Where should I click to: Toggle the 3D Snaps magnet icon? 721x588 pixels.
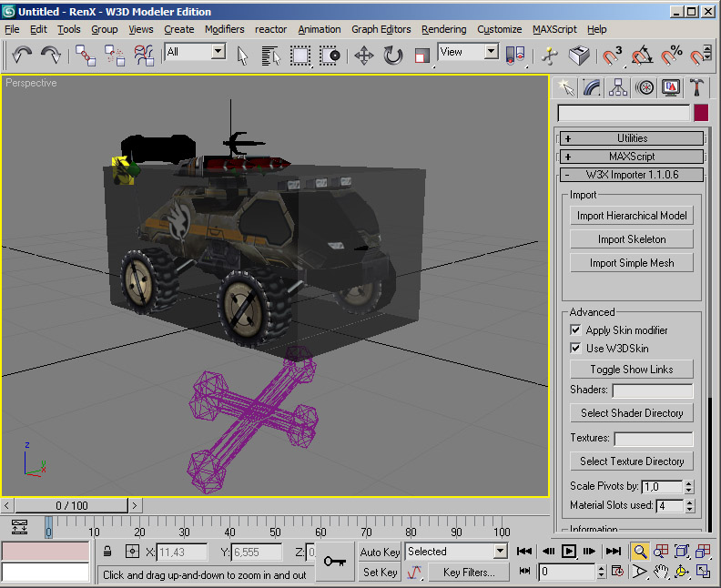[x=613, y=56]
